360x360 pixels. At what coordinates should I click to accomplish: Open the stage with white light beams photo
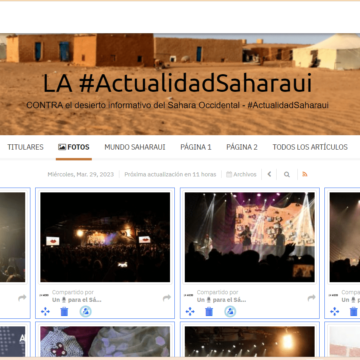pyautogui.click(x=250, y=237)
